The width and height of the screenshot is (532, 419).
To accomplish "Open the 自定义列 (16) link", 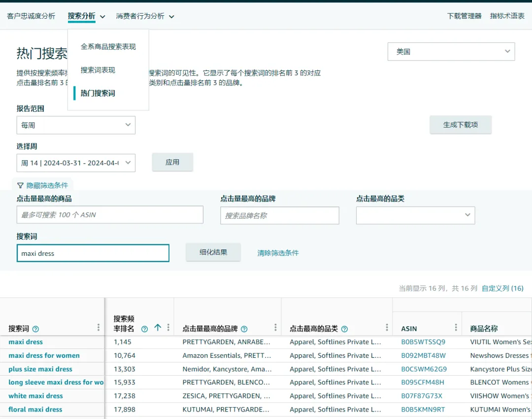I will pyautogui.click(x=502, y=288).
